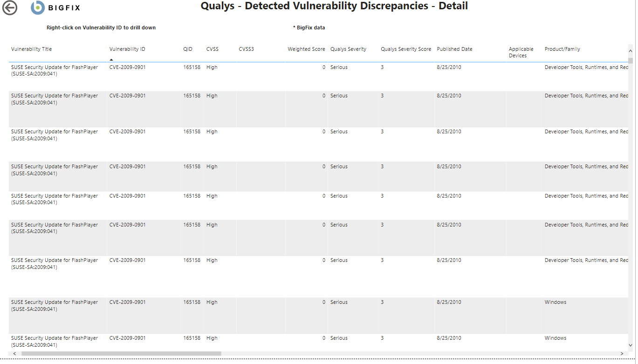The width and height of the screenshot is (638, 364).
Task: Click the horizontal scrollbar left arrow
Action: pos(14,354)
